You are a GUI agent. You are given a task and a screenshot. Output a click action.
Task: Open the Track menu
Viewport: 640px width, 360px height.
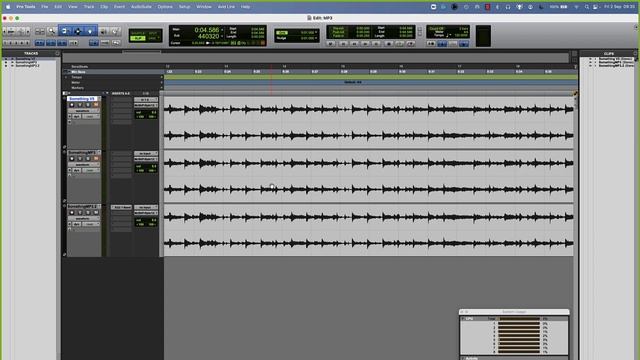click(89, 7)
